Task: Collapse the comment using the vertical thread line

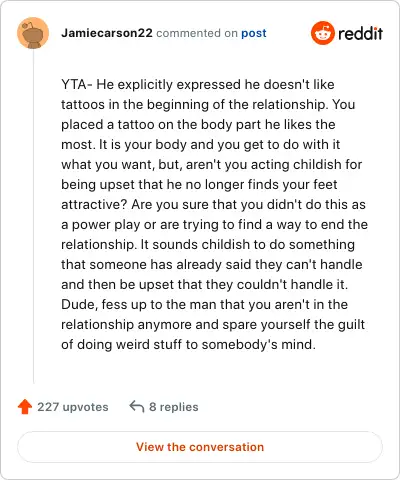Action: 33,217
